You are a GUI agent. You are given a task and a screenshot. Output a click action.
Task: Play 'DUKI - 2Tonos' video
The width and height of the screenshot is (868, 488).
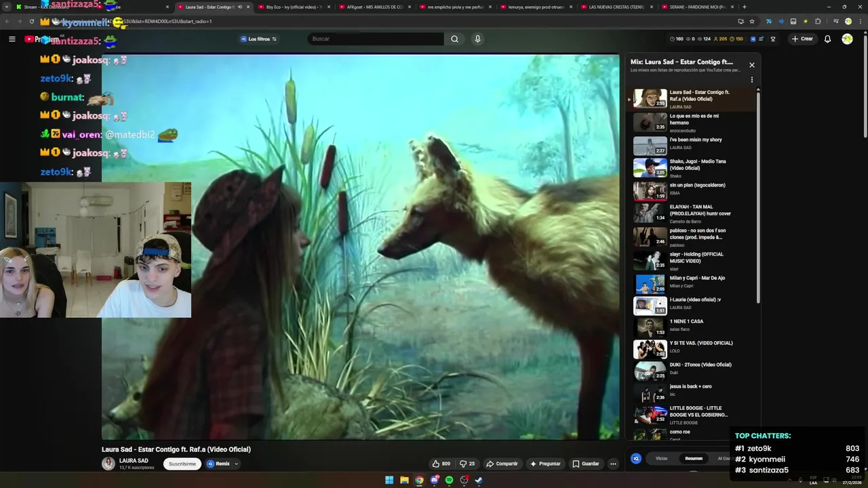pyautogui.click(x=694, y=370)
